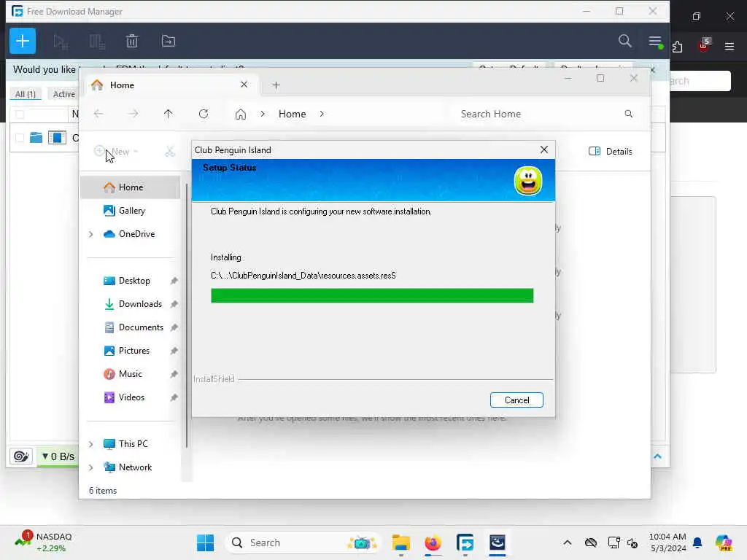Screen dimensions: 747x560
Task: Show hidden system tray icons
Action: click(x=567, y=542)
